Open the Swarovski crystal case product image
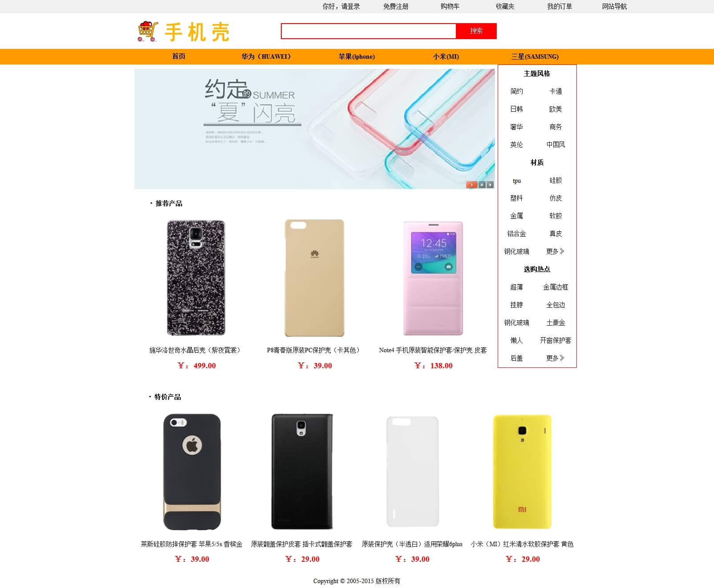 pyautogui.click(x=196, y=278)
